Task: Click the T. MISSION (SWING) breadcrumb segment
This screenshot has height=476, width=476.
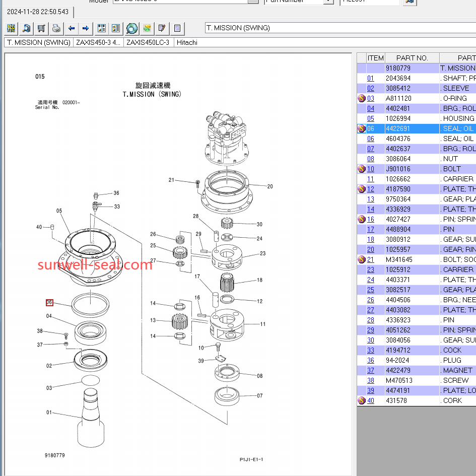Action: [39, 43]
